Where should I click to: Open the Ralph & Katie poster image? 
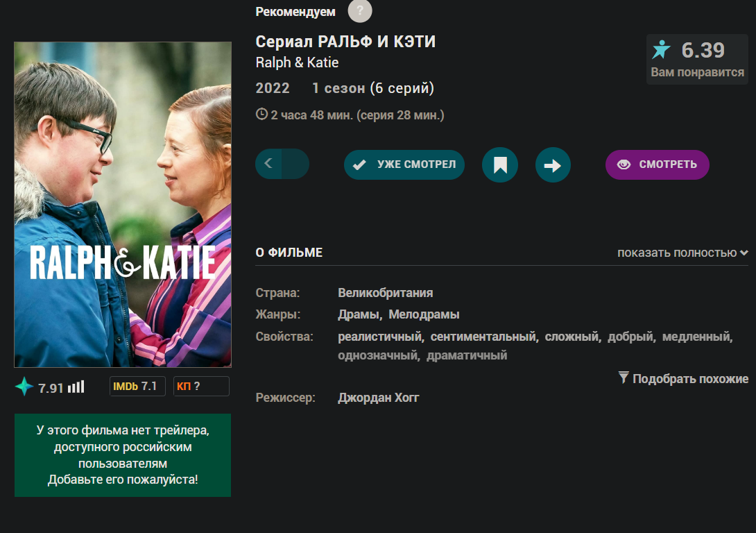point(123,205)
